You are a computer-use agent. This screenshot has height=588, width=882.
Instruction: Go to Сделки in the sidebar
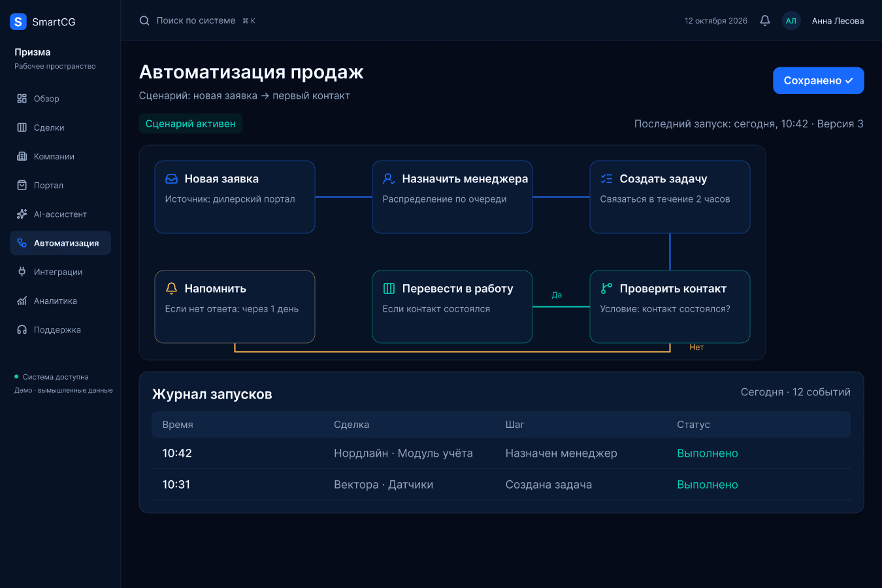click(60, 127)
